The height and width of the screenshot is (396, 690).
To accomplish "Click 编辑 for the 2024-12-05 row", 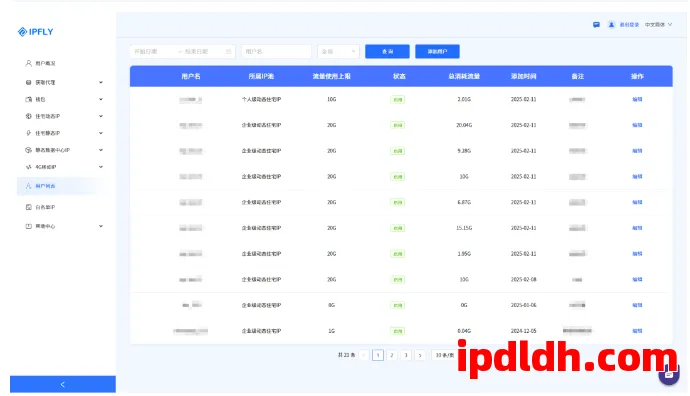I will pyautogui.click(x=637, y=331).
